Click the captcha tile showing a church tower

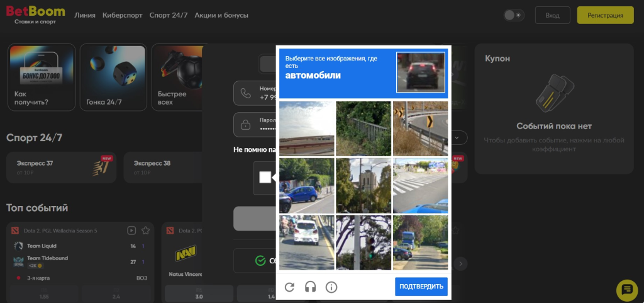364,186
